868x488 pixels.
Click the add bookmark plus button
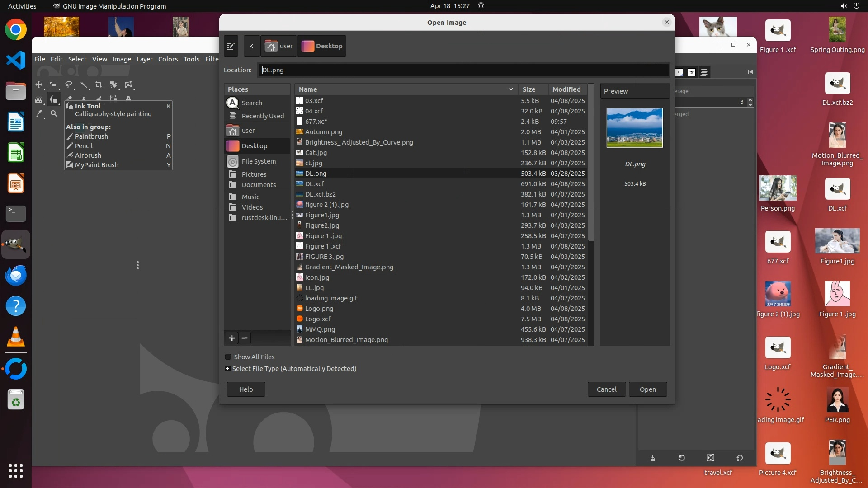click(x=232, y=338)
